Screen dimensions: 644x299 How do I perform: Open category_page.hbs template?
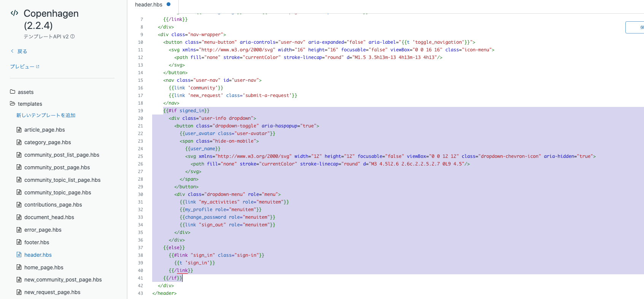[x=48, y=142]
